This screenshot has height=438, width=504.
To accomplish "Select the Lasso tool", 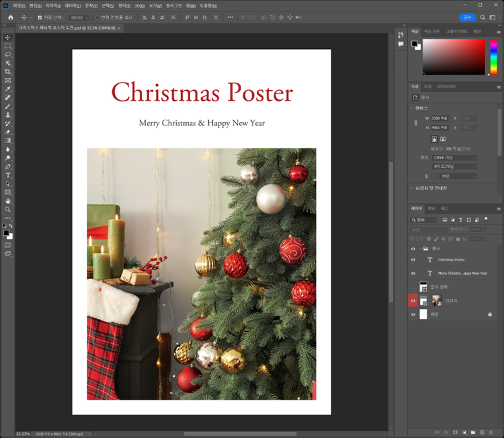I will point(8,54).
